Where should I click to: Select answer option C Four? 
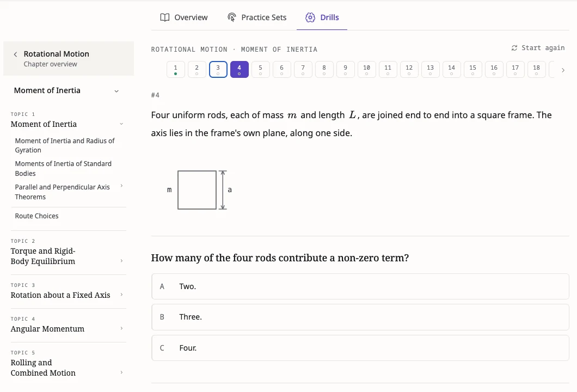tap(360, 348)
